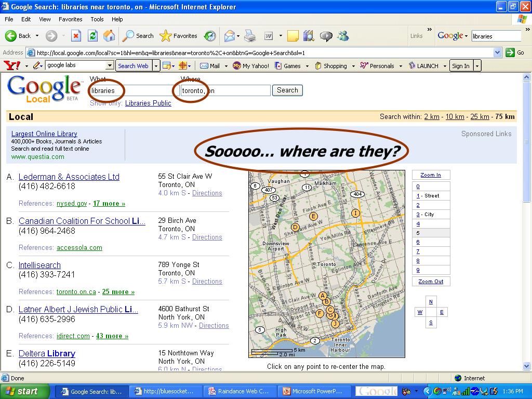Click the Yahoo toolbar red target icon
This screenshot has height=399, width=532.
183,65
